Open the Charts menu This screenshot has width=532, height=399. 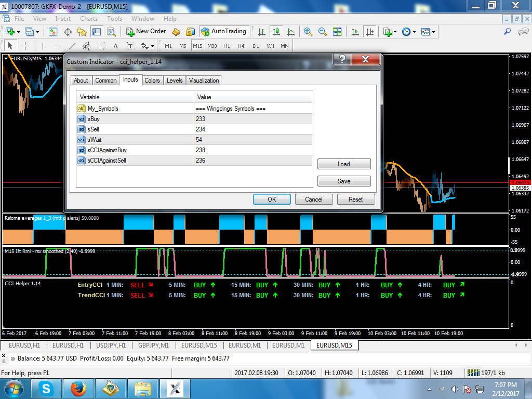89,19
